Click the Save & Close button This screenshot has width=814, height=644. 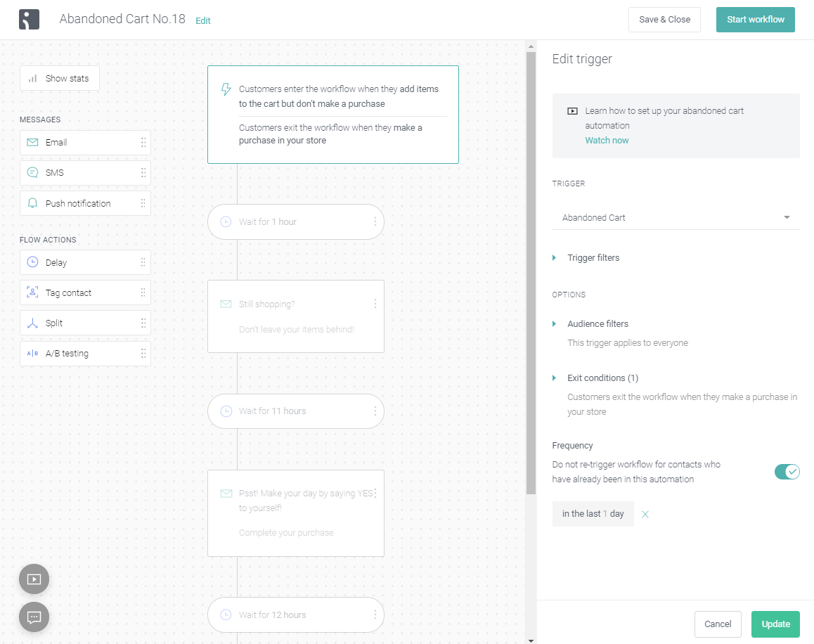tap(664, 20)
